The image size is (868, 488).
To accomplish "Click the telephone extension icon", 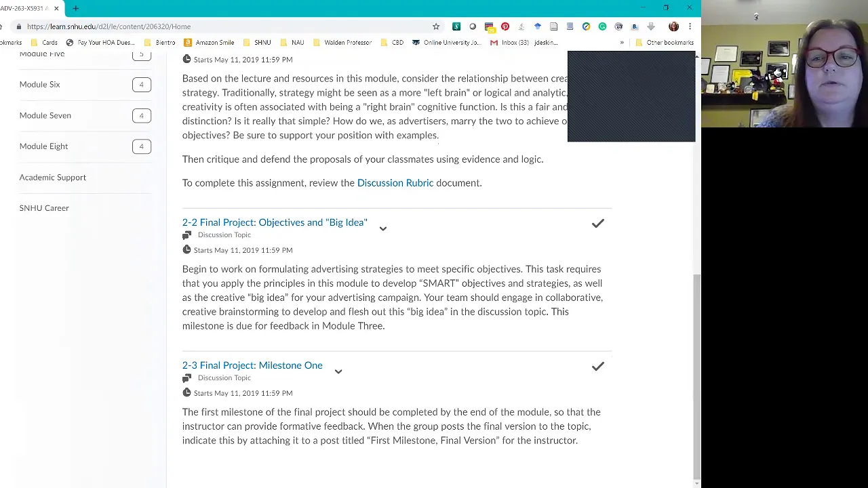I will click(x=618, y=26).
